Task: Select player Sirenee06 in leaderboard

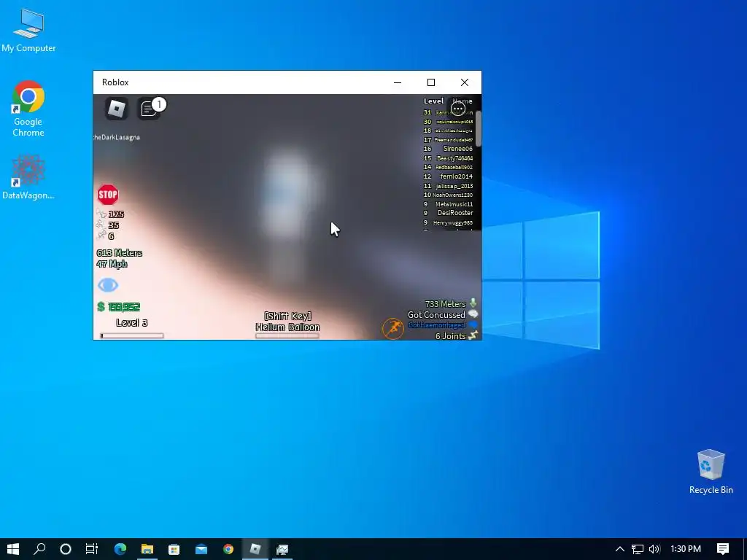Action: 458,149
